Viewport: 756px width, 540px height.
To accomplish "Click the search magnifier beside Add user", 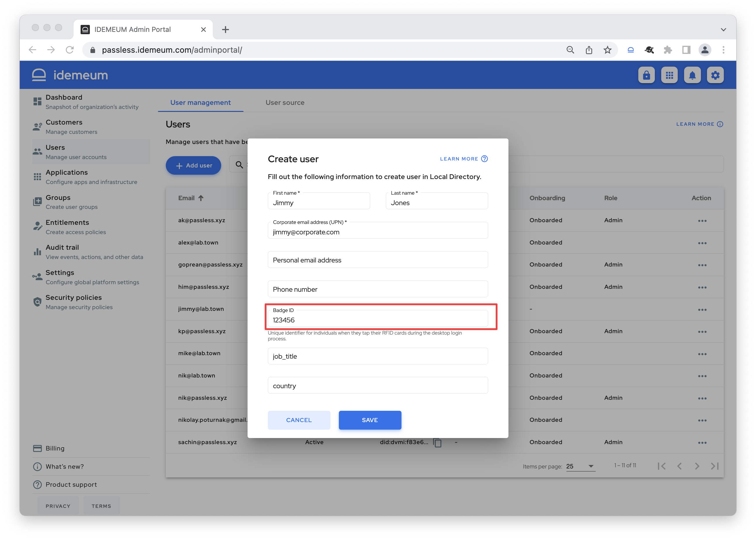I will 239,165.
